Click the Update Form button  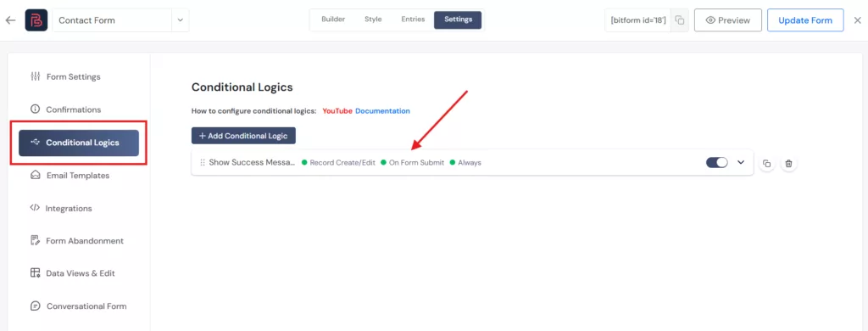805,20
